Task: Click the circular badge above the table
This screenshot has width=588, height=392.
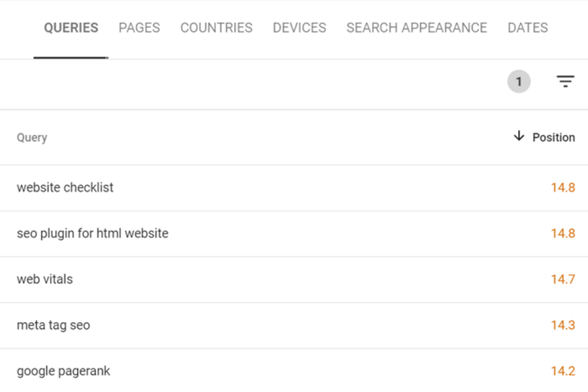Action: point(518,81)
